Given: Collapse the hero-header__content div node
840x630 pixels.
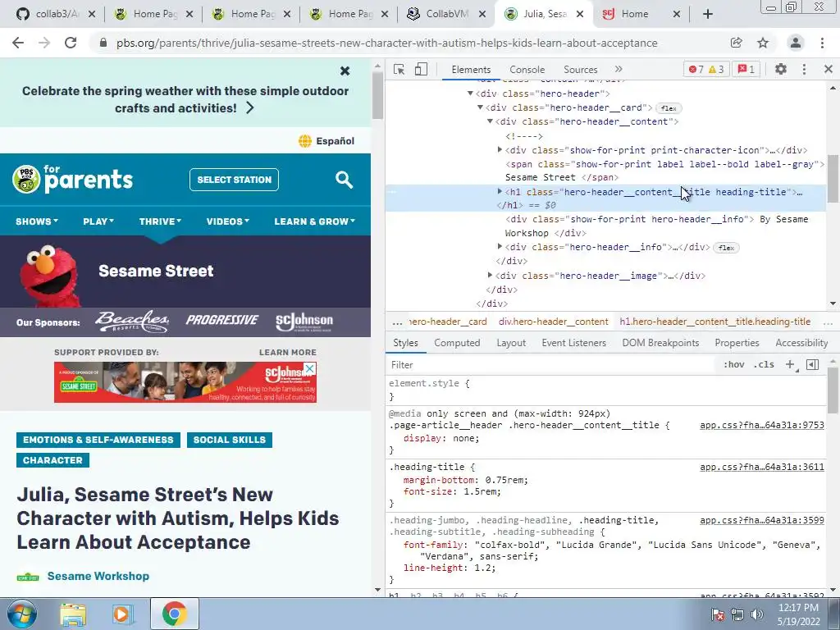Looking at the screenshot, I should pyautogui.click(x=491, y=121).
